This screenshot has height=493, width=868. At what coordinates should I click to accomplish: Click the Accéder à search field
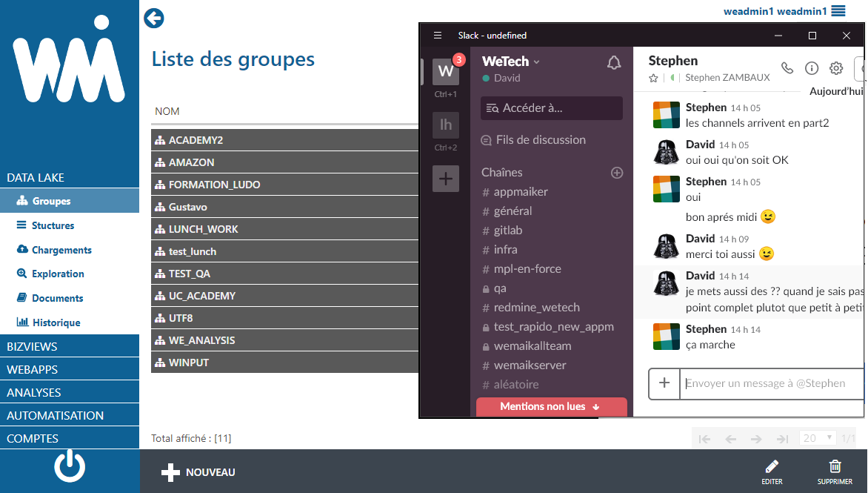pos(552,108)
